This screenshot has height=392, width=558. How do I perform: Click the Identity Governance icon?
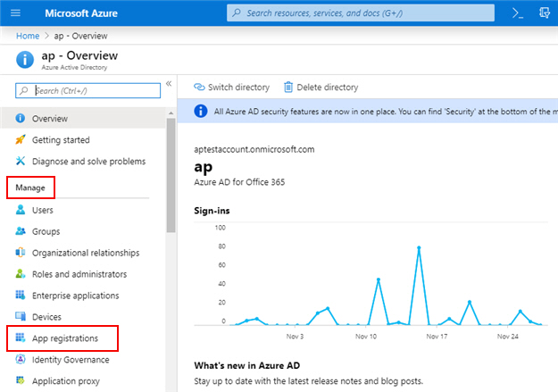point(21,359)
